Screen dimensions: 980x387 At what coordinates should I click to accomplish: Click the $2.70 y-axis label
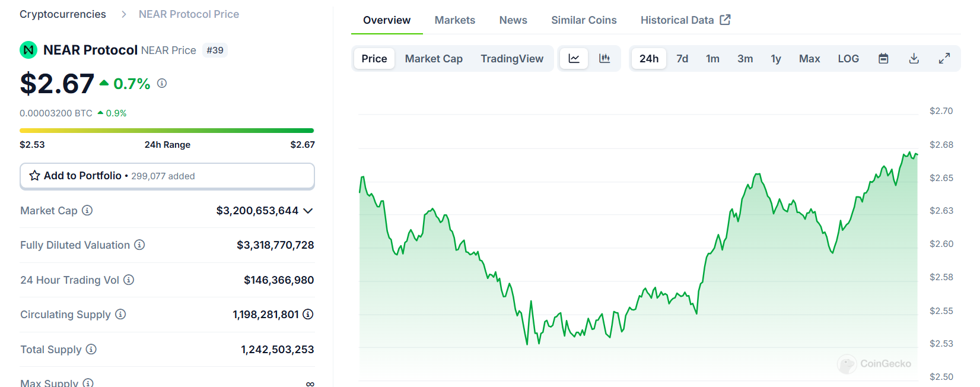click(941, 111)
